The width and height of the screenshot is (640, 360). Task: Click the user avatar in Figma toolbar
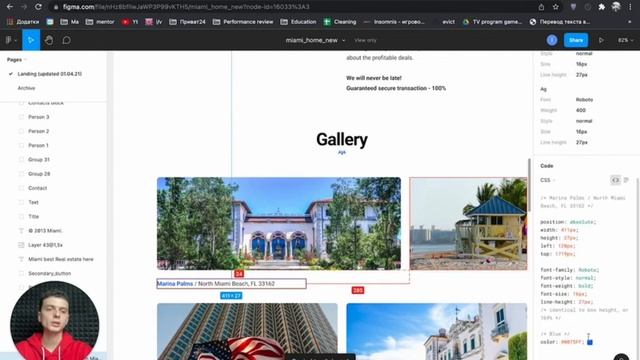pyautogui.click(x=552, y=40)
